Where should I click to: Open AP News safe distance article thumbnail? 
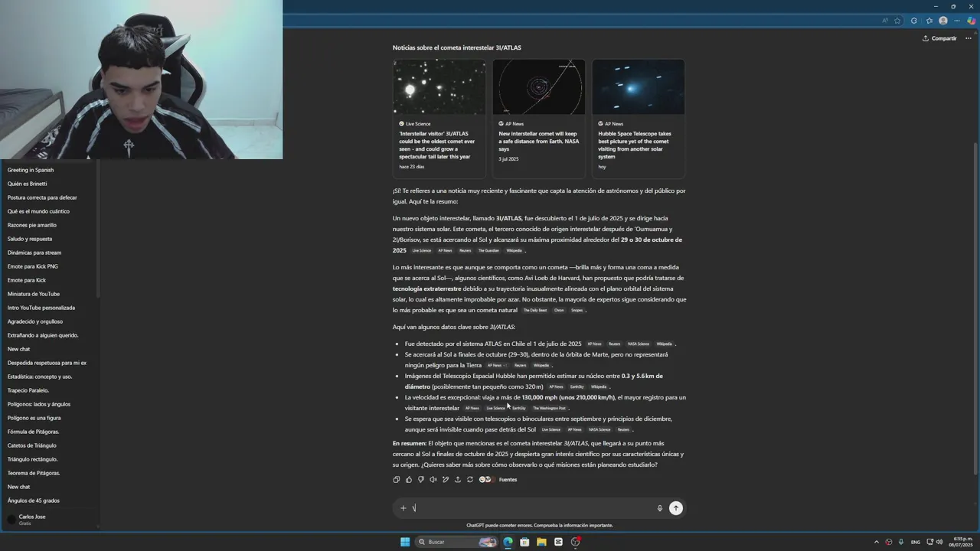[x=538, y=87]
